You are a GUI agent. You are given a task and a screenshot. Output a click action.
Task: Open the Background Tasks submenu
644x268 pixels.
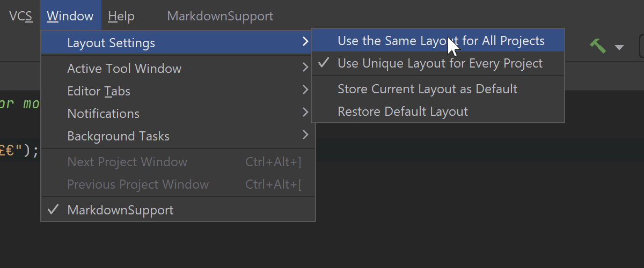[118, 136]
